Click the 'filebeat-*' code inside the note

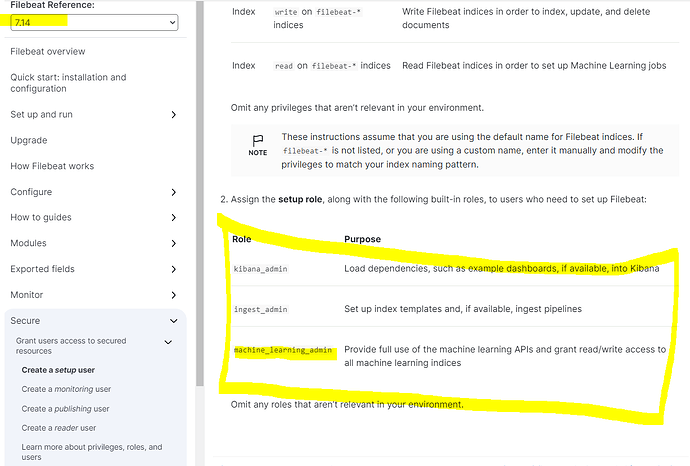tap(305, 151)
